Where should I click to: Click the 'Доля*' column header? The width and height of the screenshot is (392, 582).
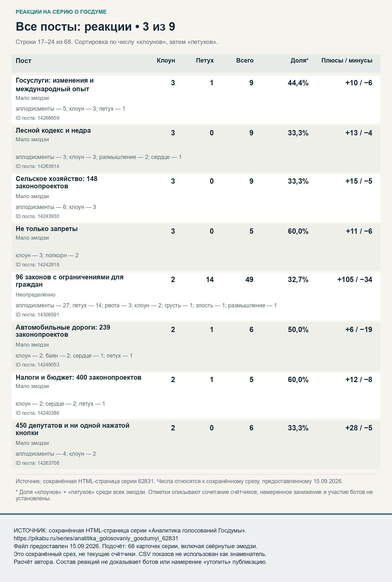(299, 61)
